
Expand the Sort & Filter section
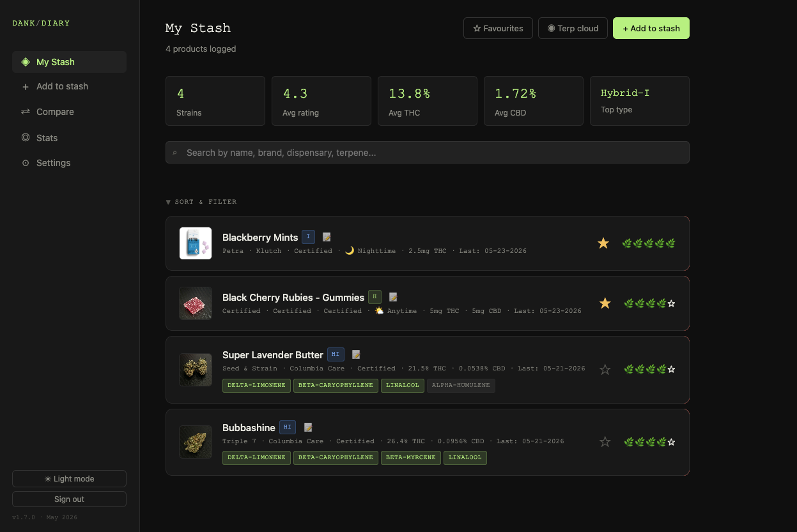point(201,202)
